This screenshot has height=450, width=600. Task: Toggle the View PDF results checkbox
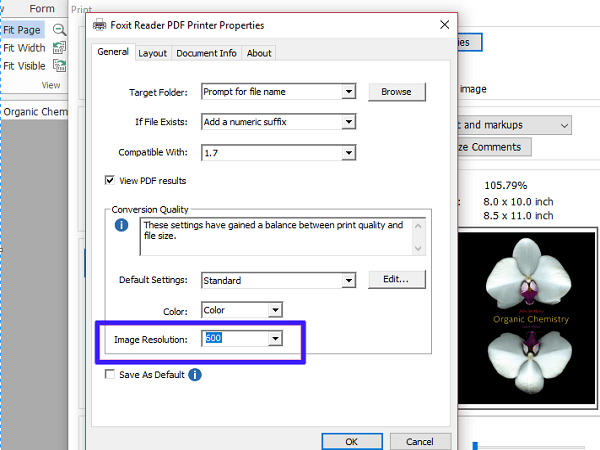click(x=110, y=181)
